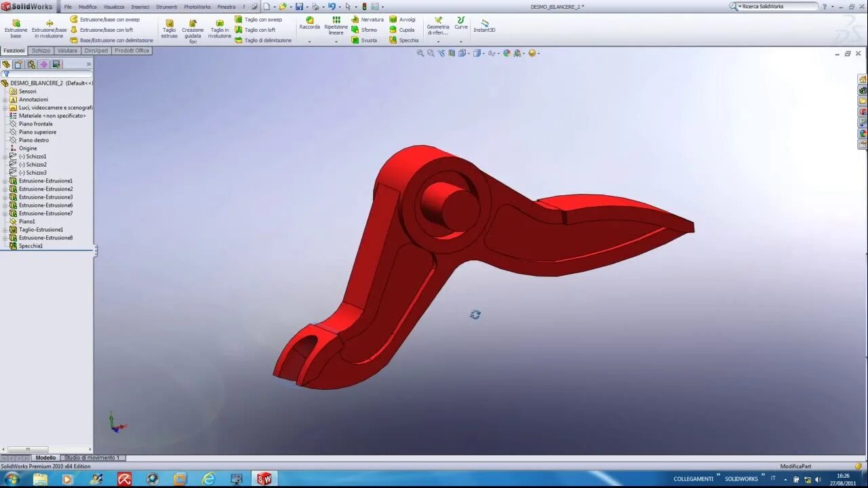
Task: Open the Inserisci menu
Action: 140,7
